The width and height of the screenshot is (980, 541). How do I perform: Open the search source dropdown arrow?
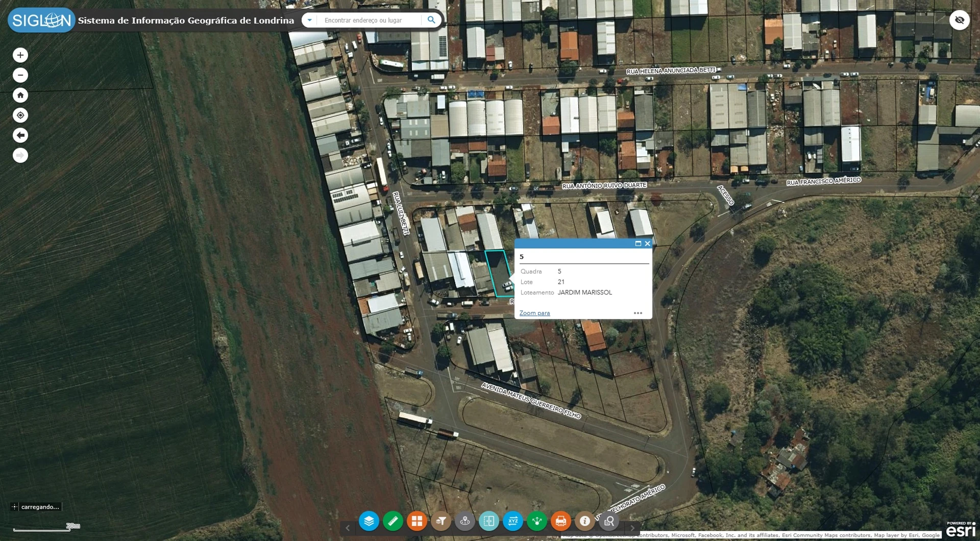(x=309, y=20)
